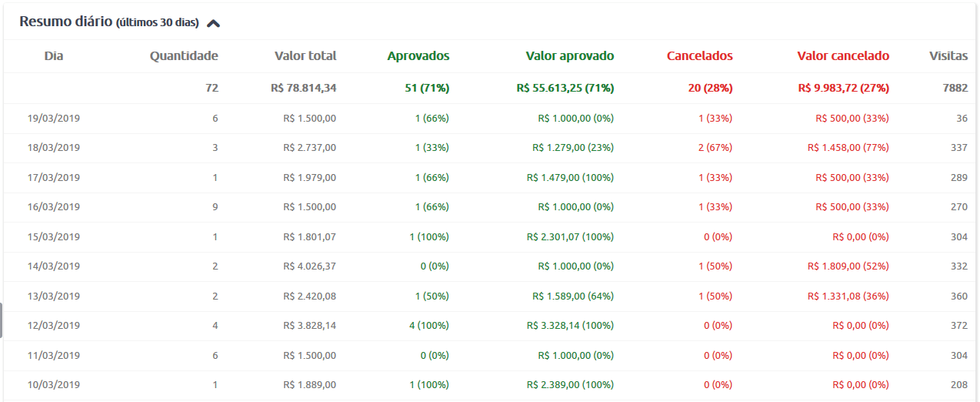Click cancelled value R$ 1.458,00 (77%)
This screenshot has width=980, height=402.
pos(848,148)
